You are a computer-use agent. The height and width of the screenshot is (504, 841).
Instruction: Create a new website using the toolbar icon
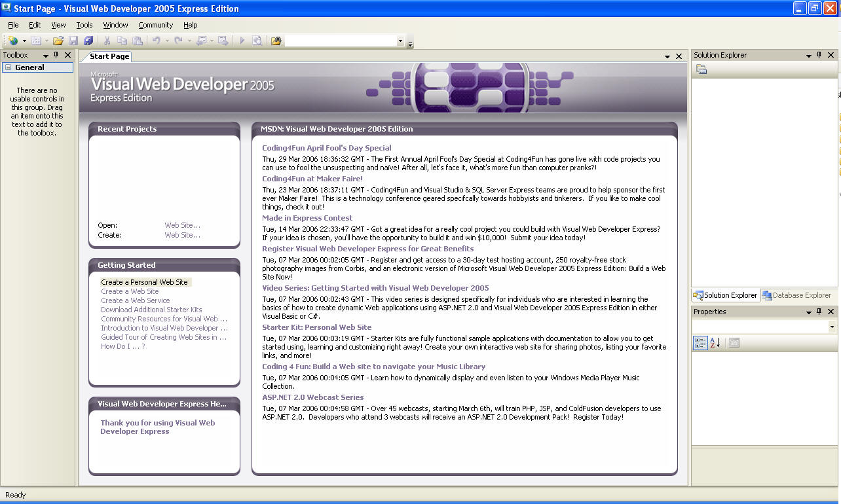[x=13, y=41]
